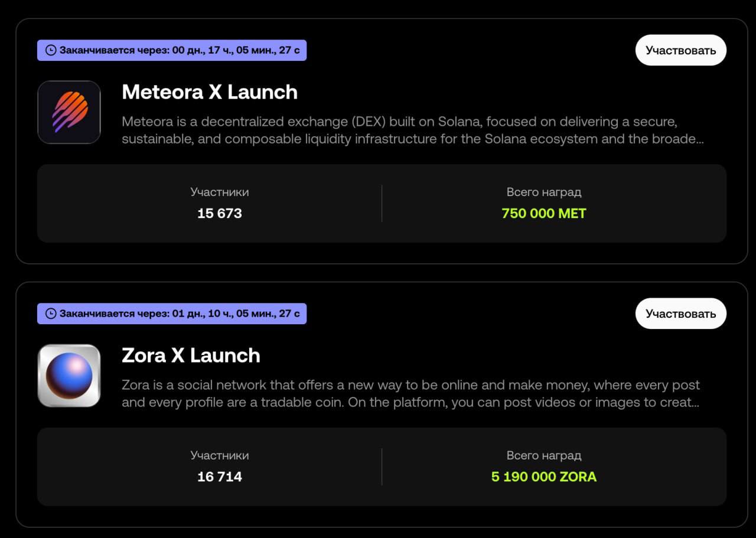This screenshot has width=756, height=538.
Task: Open the Meteora X Launch title
Action: click(209, 92)
